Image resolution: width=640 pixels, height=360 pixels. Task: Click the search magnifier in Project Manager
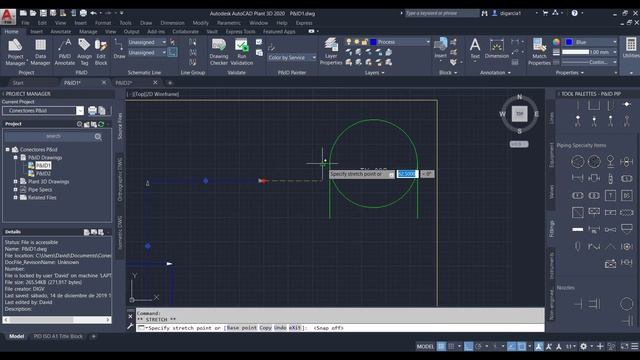point(98,137)
